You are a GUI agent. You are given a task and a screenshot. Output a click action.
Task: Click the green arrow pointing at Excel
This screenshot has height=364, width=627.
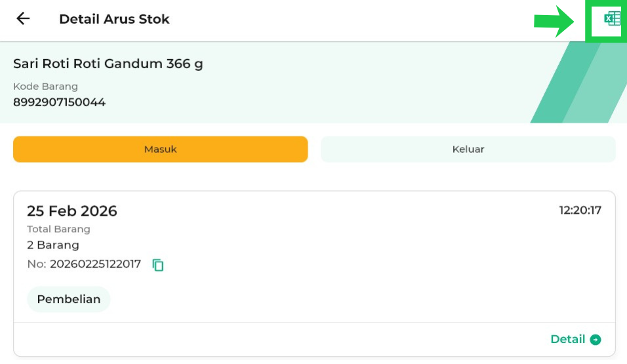pos(554,21)
